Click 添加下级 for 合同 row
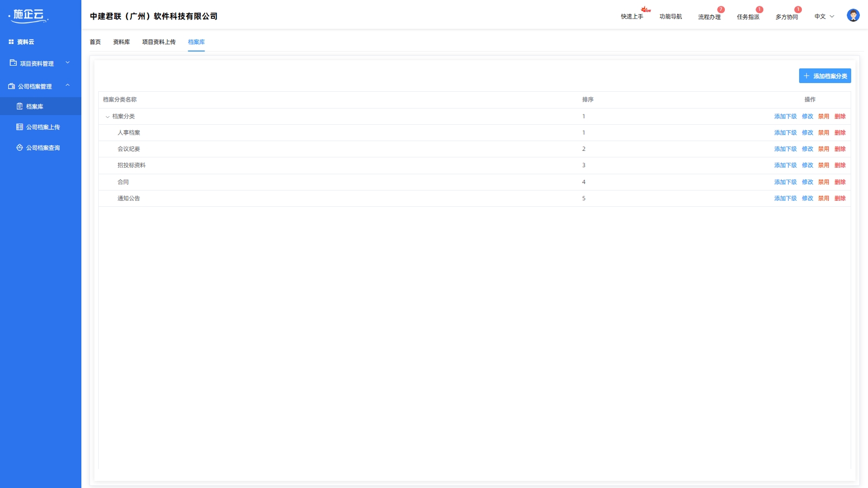The image size is (868, 488). (786, 182)
